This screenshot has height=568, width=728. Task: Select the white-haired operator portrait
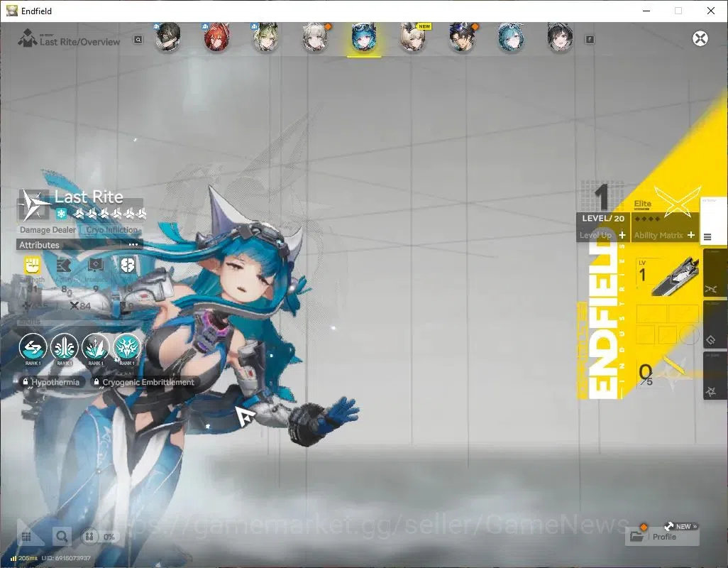pyautogui.click(x=315, y=38)
